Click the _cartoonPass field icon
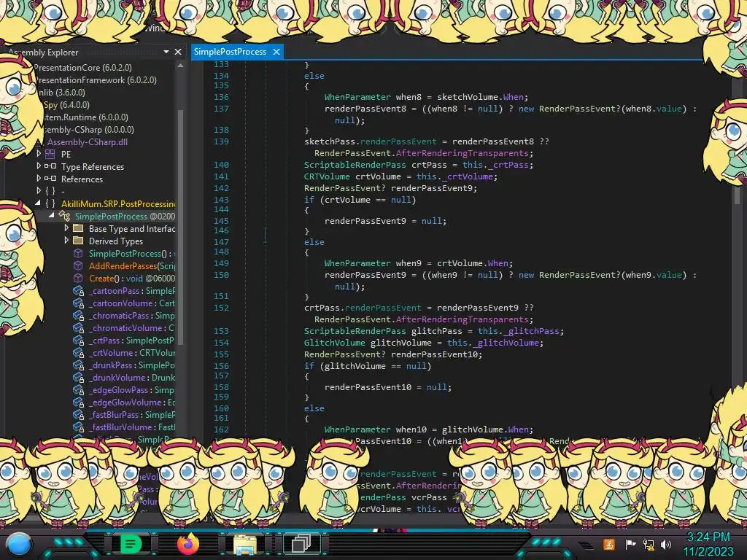 [79, 290]
